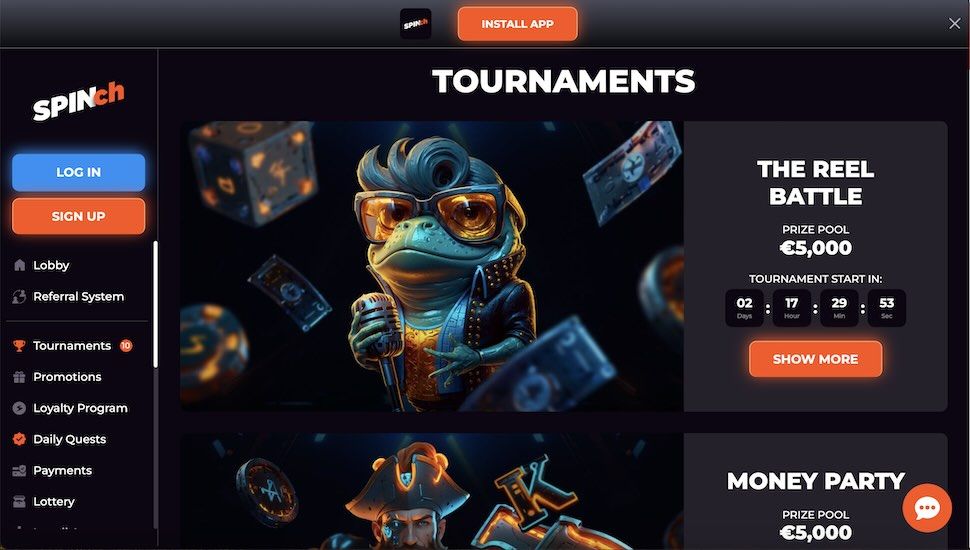Click the LOG IN button

(79, 172)
